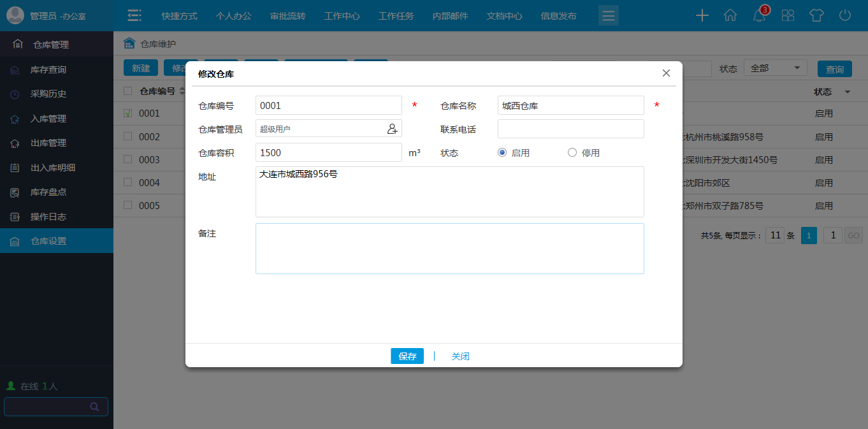
Task: Click the plus icon in top bar
Action: [x=702, y=16]
